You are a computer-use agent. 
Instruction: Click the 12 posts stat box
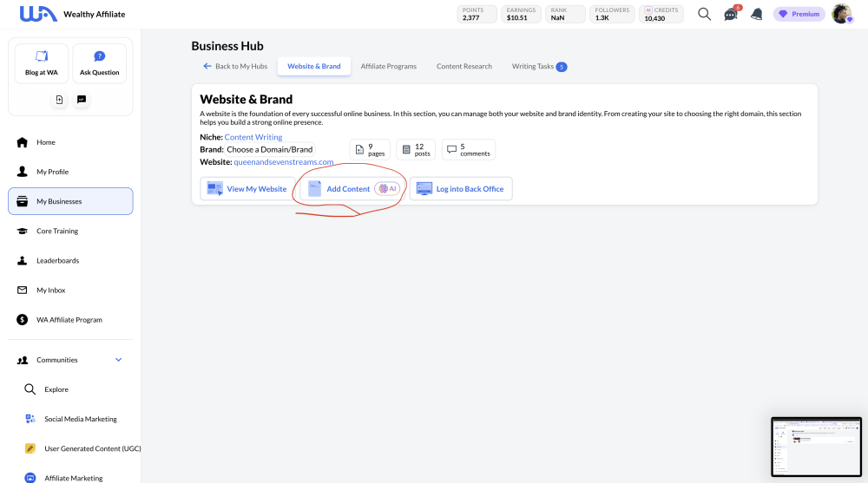[416, 149]
